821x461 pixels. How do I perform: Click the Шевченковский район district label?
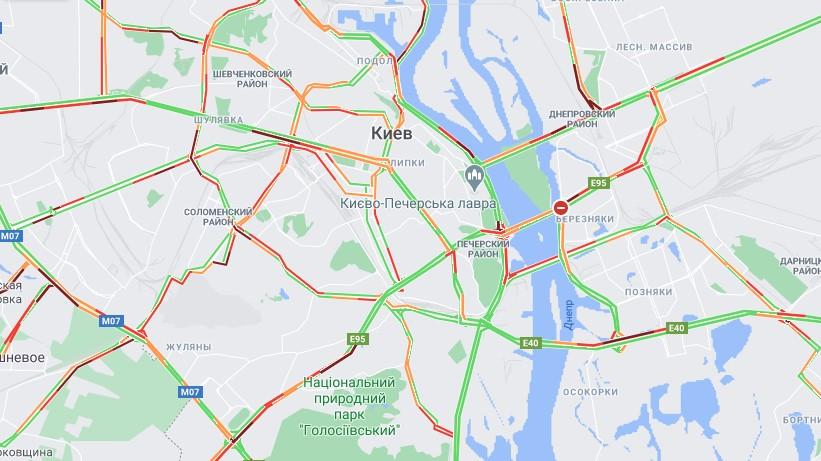[252, 79]
